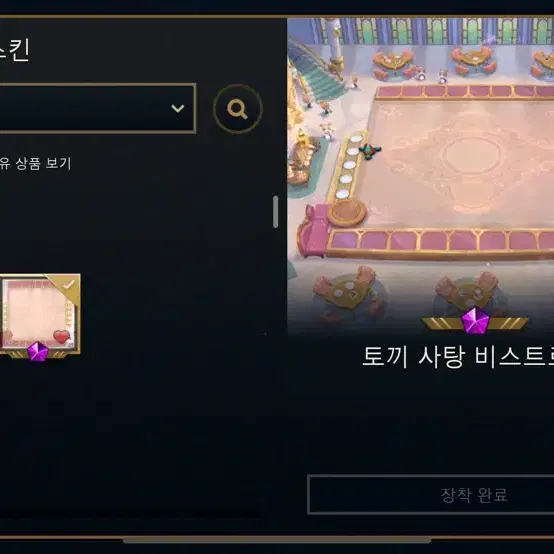This screenshot has height=554, width=554.
Task: Toggle the 보유 상품 보기 owned items filter
Action: 35,164
